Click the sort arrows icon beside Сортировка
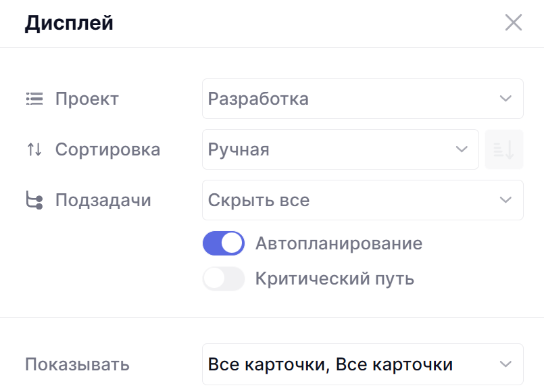Image resolution: width=544 pixels, height=392 pixels. (34, 149)
